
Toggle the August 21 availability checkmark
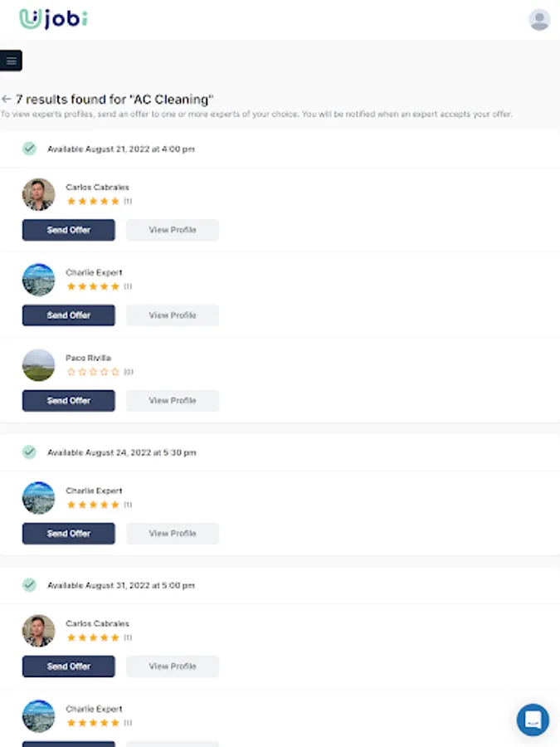pos(29,149)
